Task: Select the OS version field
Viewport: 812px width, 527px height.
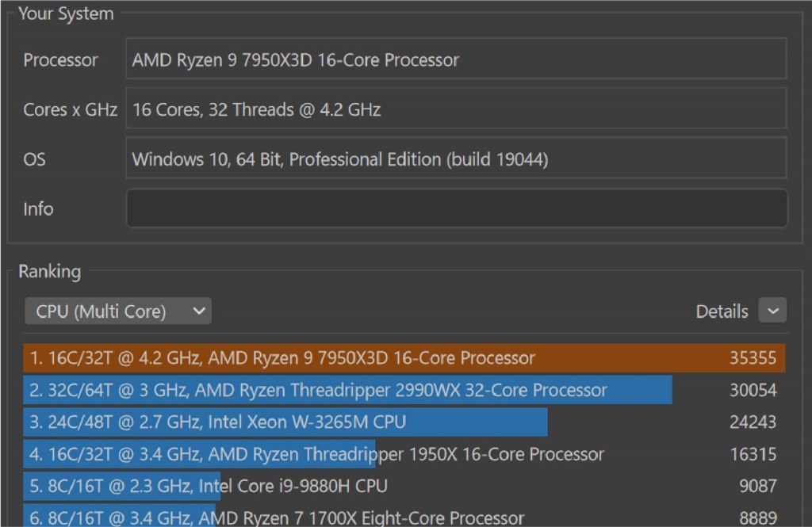Action: pyautogui.click(x=456, y=158)
